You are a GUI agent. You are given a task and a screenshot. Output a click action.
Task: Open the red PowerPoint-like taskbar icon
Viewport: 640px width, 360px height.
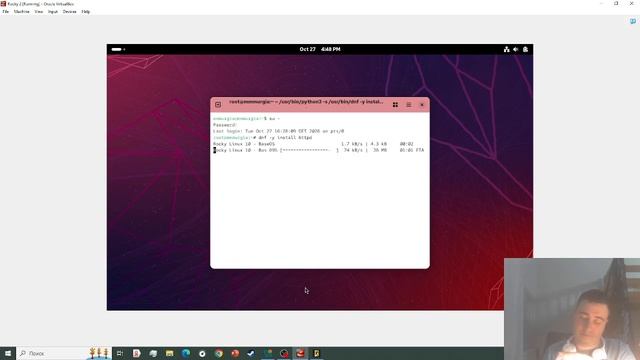(x=235, y=353)
